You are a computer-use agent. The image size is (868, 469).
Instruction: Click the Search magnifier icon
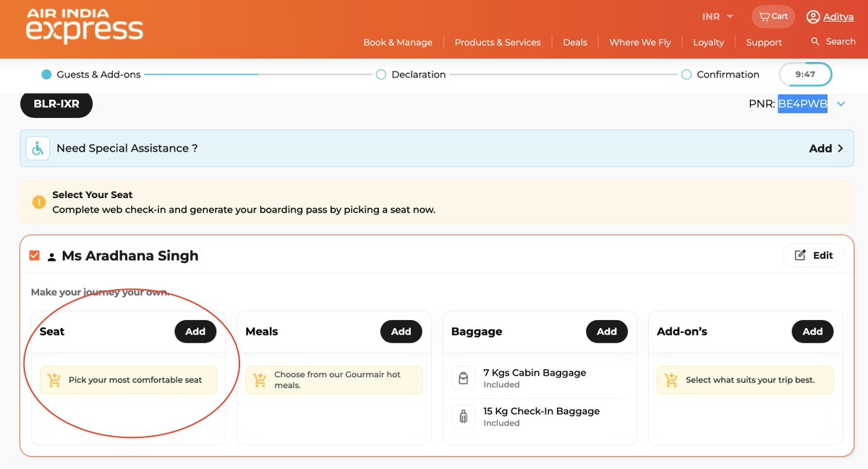click(815, 41)
